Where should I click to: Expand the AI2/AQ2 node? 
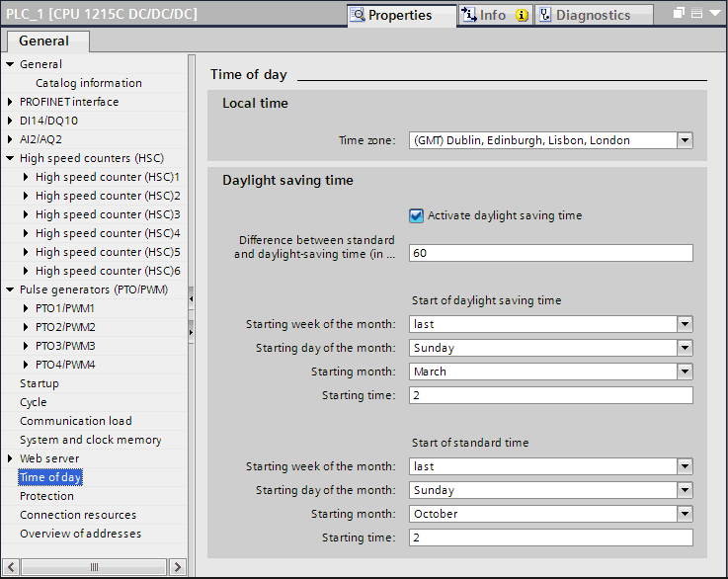[x=10, y=139]
